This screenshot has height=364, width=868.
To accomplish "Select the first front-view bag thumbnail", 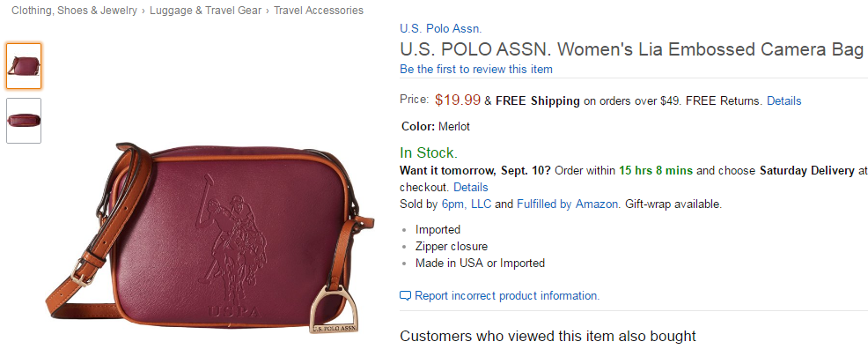I will click(24, 66).
